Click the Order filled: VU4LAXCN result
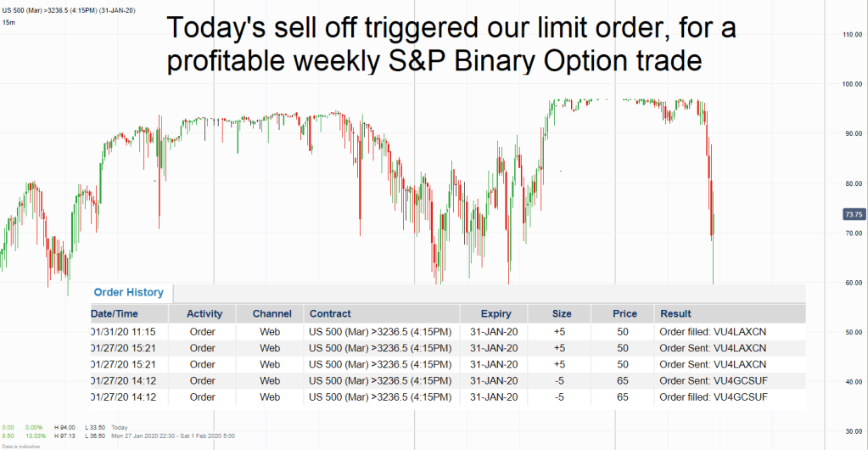The height and width of the screenshot is (450, 868). [x=713, y=331]
